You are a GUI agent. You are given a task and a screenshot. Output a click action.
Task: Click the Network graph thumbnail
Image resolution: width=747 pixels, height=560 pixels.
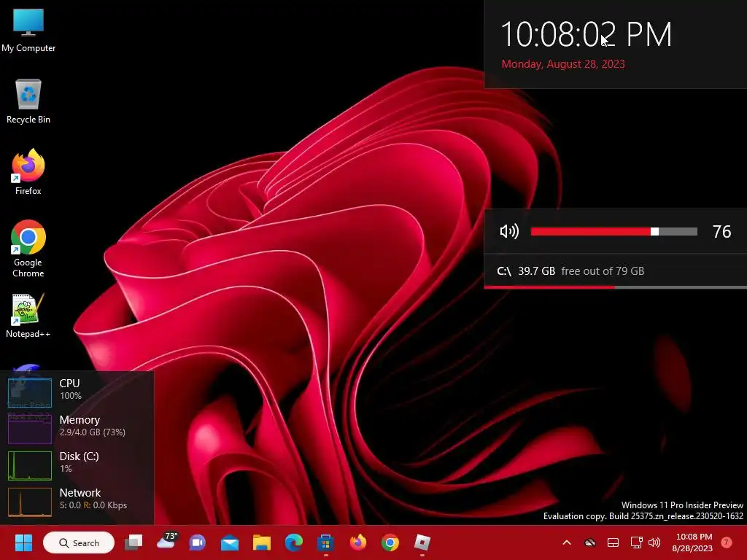coord(29,502)
